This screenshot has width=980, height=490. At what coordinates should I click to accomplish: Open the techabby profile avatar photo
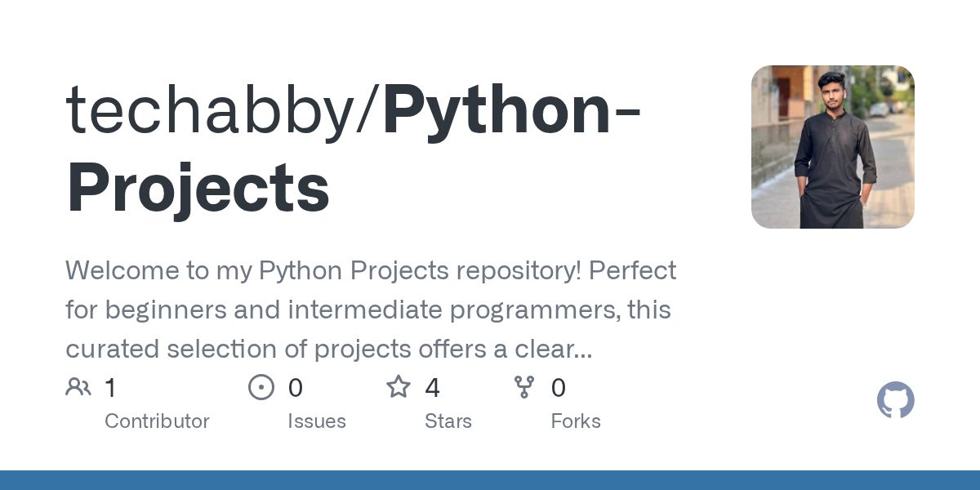tap(832, 147)
